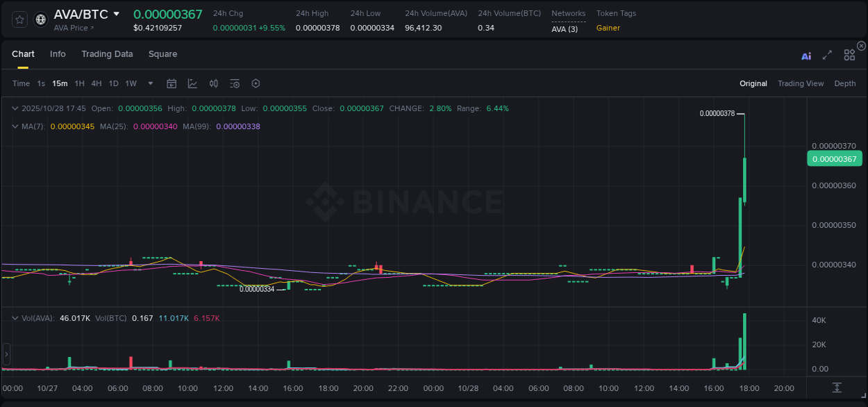Open the date selection calendar icon
The image size is (868, 407).
[172, 83]
